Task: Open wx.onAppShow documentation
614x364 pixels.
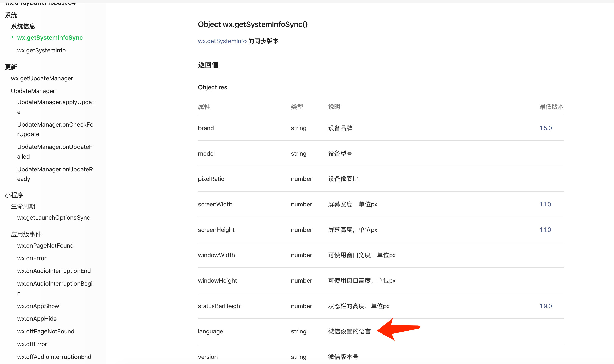Action: (x=38, y=306)
